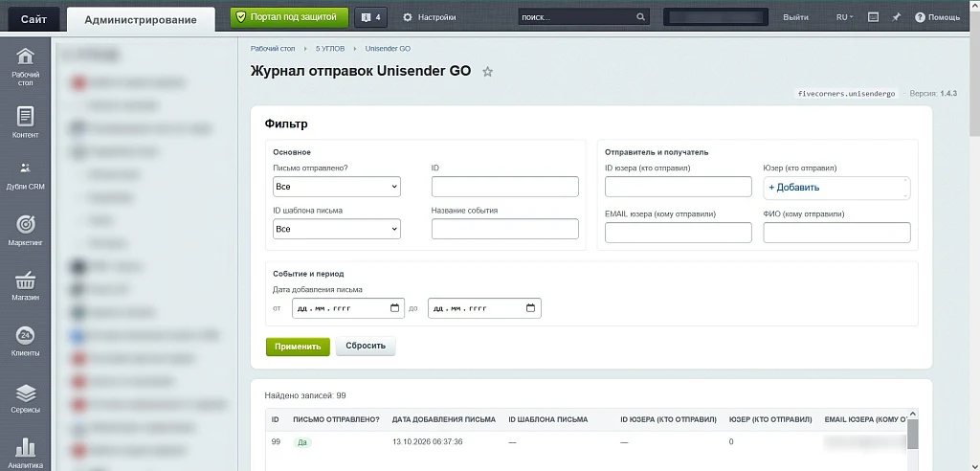Click the search magnifier icon
The height and width of the screenshot is (471, 980).
(640, 17)
